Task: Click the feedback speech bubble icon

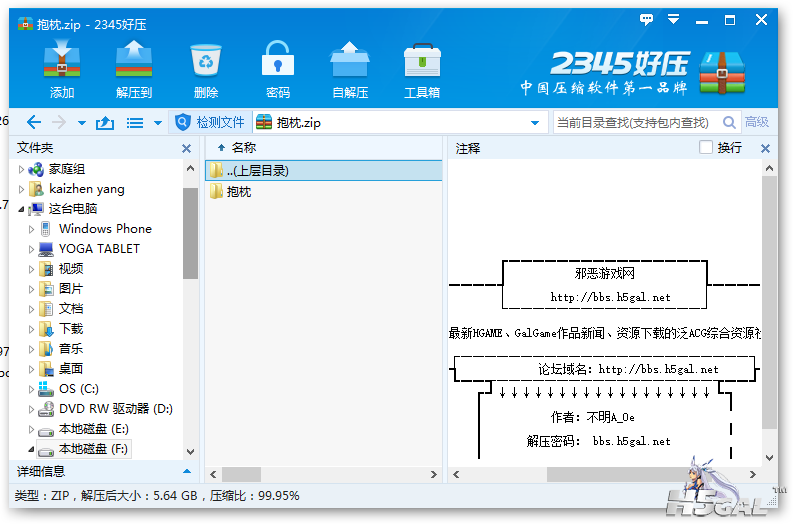Action: (x=646, y=20)
